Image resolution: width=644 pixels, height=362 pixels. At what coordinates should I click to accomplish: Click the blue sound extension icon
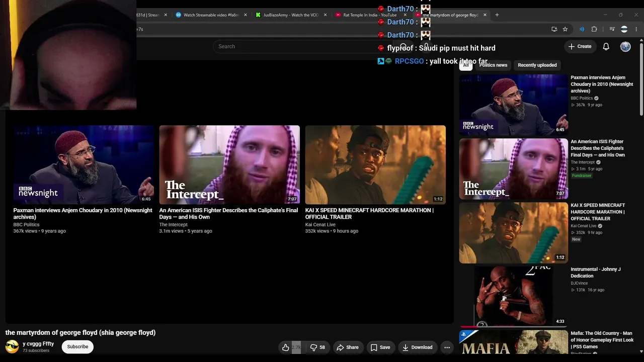582,29
